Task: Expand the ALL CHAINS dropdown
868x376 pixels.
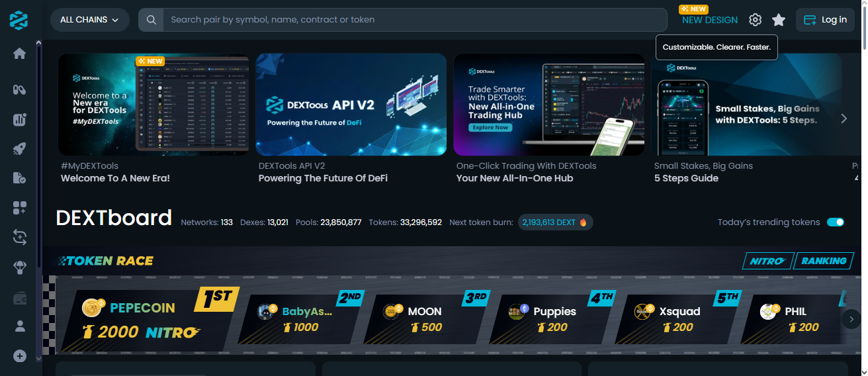Action: [x=89, y=20]
